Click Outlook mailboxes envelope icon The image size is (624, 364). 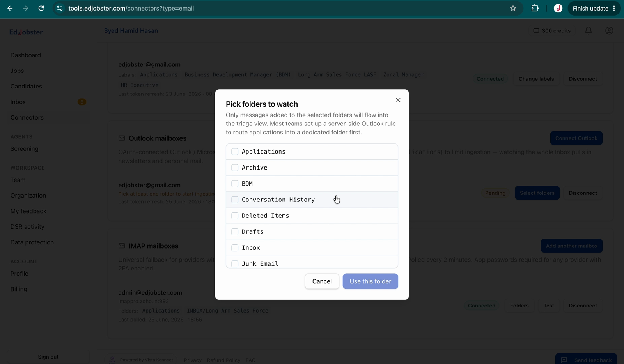pos(122,138)
